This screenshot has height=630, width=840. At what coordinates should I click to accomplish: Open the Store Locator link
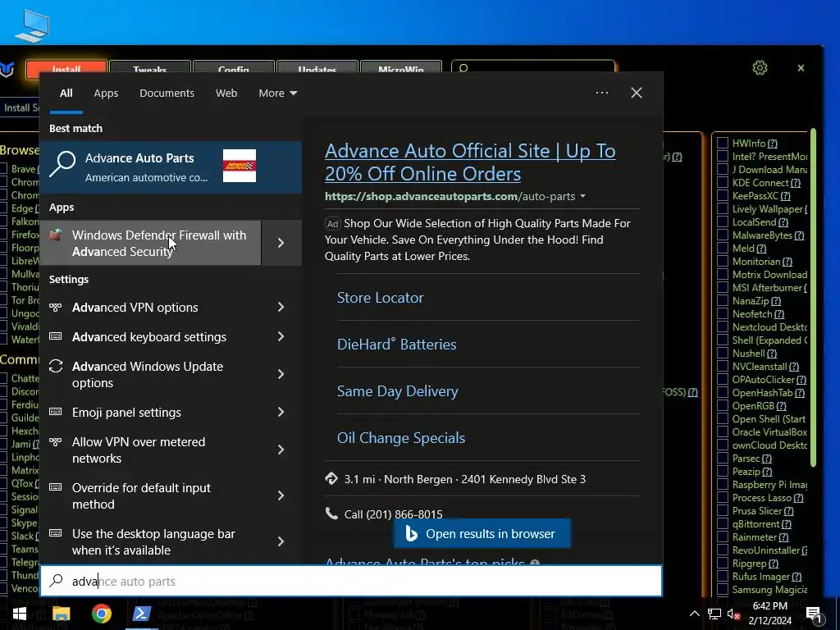pos(381,298)
